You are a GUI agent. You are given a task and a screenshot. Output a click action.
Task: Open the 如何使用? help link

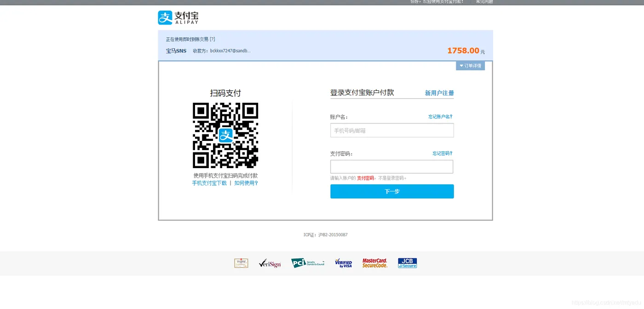(x=246, y=183)
